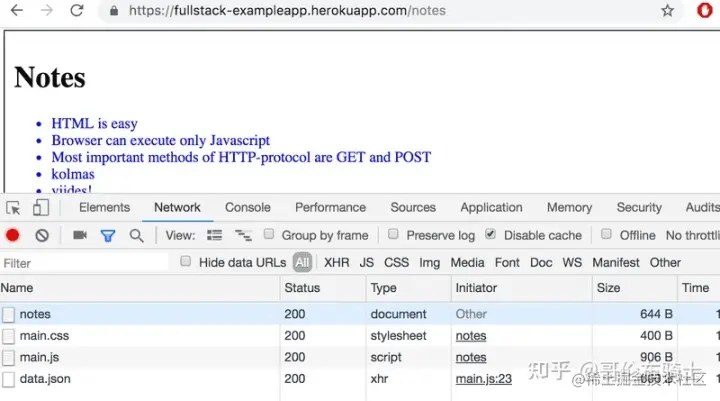Open network search magnifier icon

pos(136,236)
